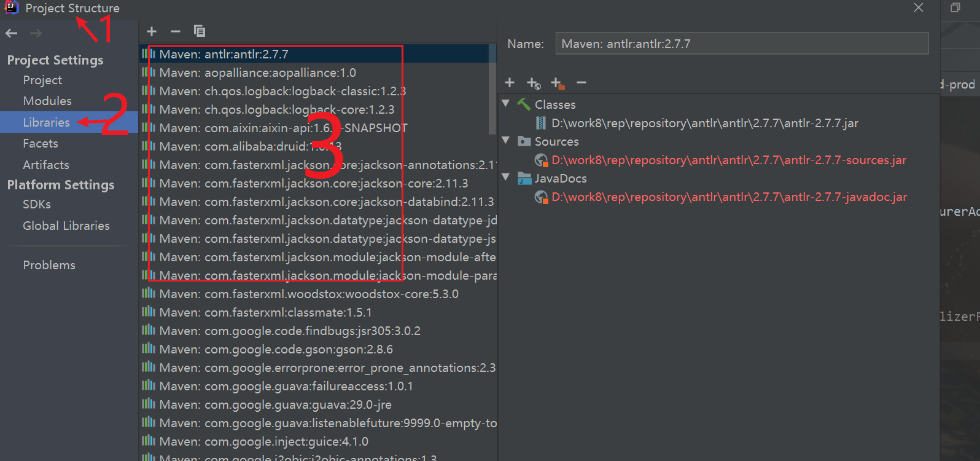Viewport: 980px width, 461px height.
Task: Remove the selected library
Action: coord(176,31)
